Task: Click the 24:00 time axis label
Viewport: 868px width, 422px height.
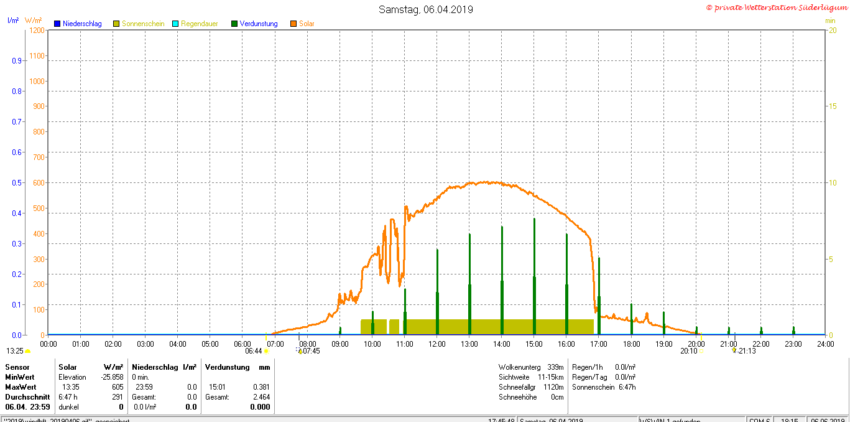Action: coord(826,344)
